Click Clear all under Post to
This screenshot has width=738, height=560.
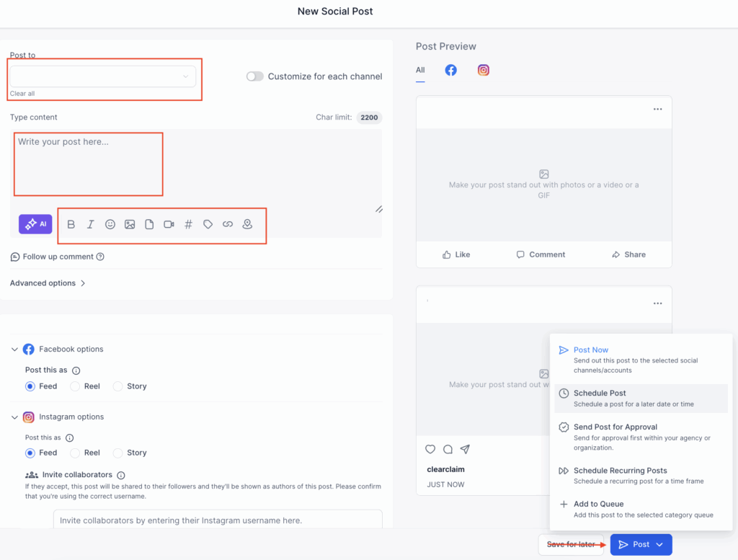(22, 94)
